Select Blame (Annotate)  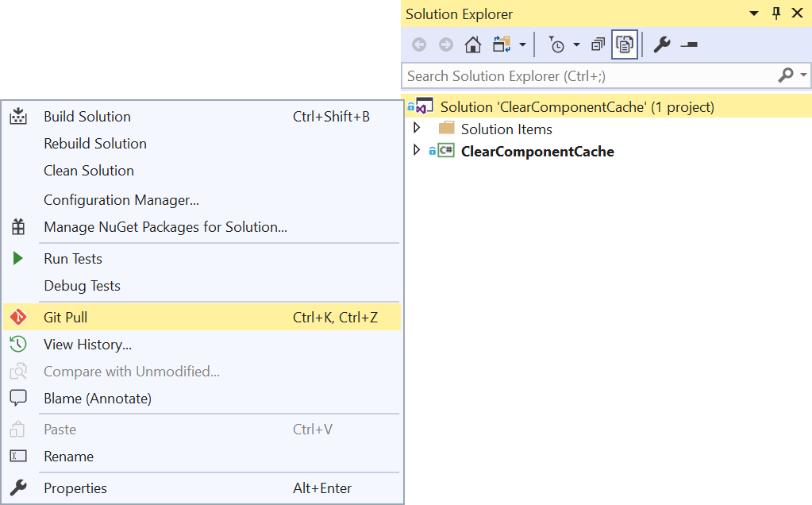(x=202, y=399)
